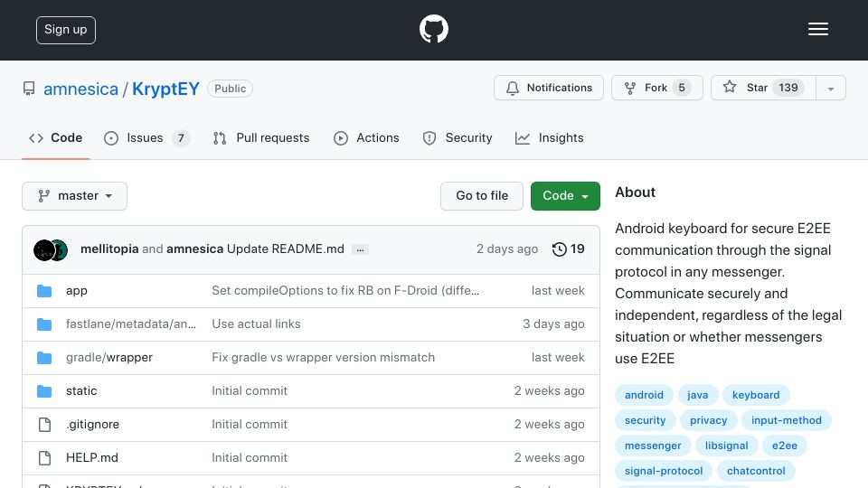Click '2 days ago' commit timestamp
This screenshot has width=868, height=488.
pyautogui.click(x=507, y=249)
